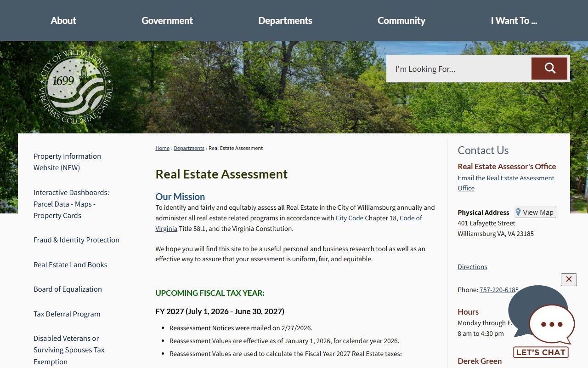Click the City of Williamsburg seal logo
588x368 pixels.
coord(75,86)
